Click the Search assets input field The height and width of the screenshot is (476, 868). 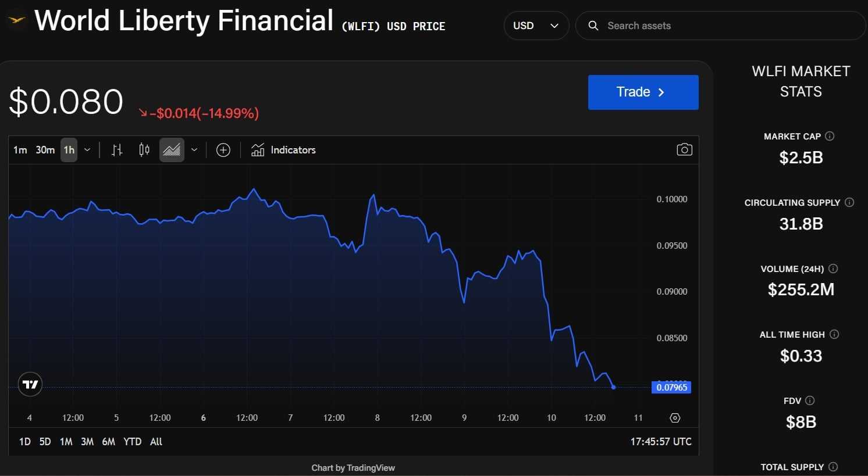(x=720, y=26)
